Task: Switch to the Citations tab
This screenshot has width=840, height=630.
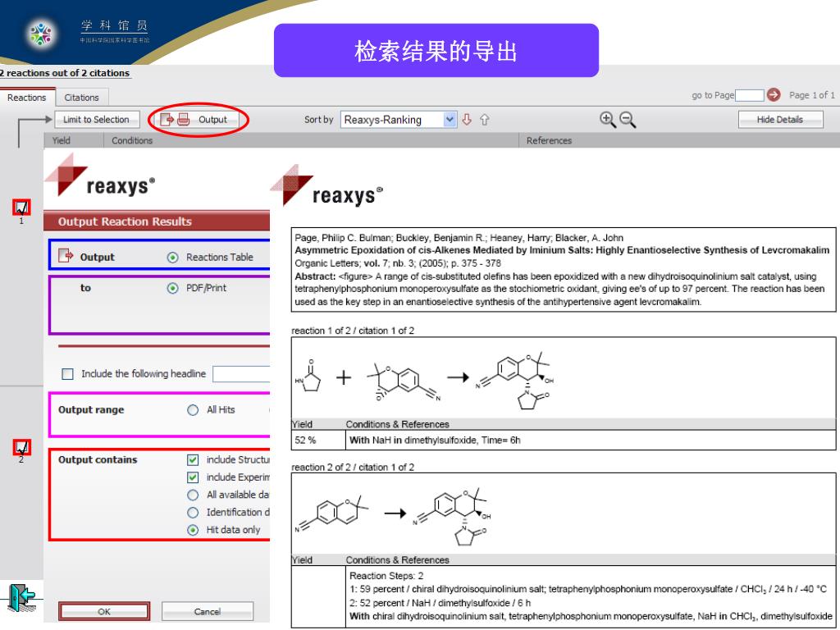Action: (x=81, y=98)
